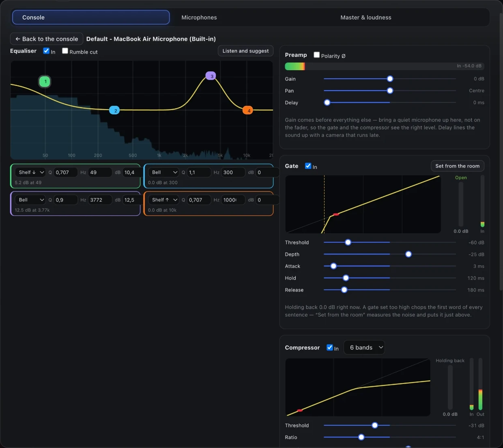503x448 pixels.
Task: Click the '12.5 dB at 3.77k' readout
Action: pos(32,210)
